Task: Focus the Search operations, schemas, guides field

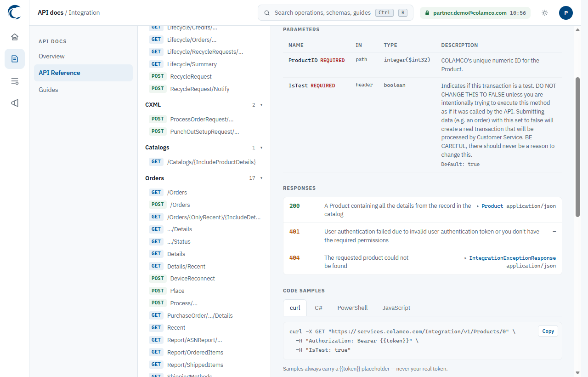Action: [x=335, y=13]
